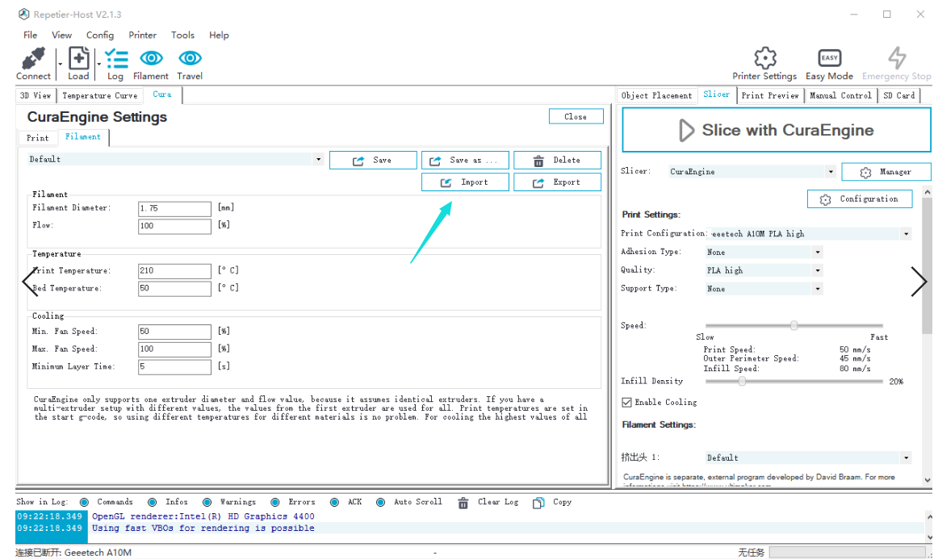Switch to the Print settings tab
Image resolution: width=938 pixels, height=560 pixels.
(38, 138)
